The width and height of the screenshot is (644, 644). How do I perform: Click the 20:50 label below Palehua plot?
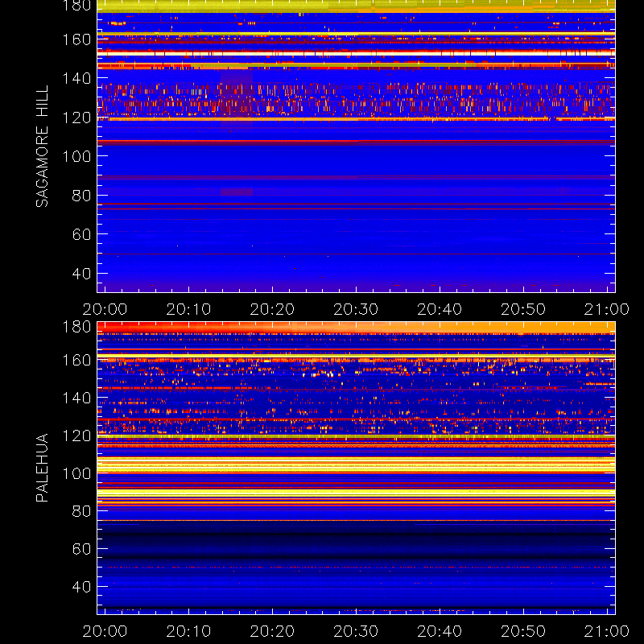coord(523,631)
